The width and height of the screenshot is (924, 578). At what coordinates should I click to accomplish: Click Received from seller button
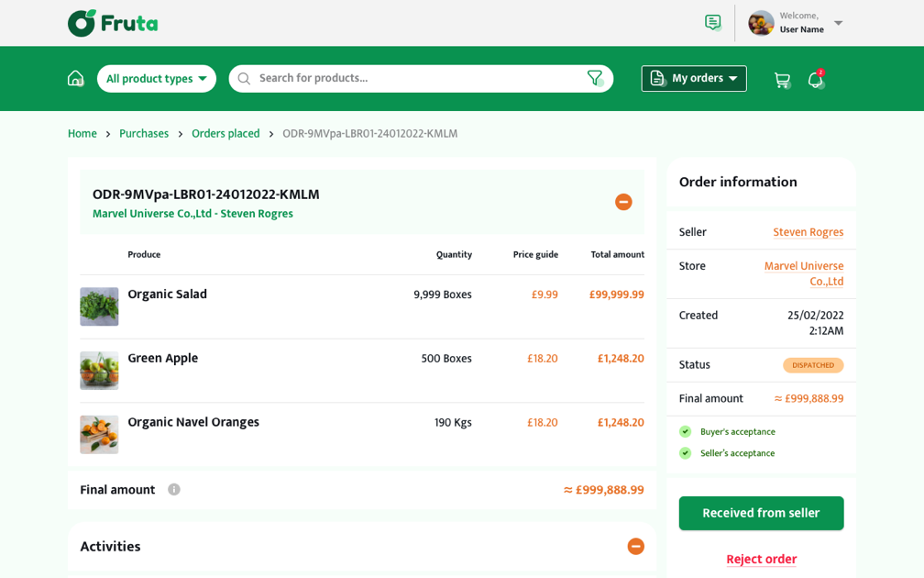[x=761, y=514]
